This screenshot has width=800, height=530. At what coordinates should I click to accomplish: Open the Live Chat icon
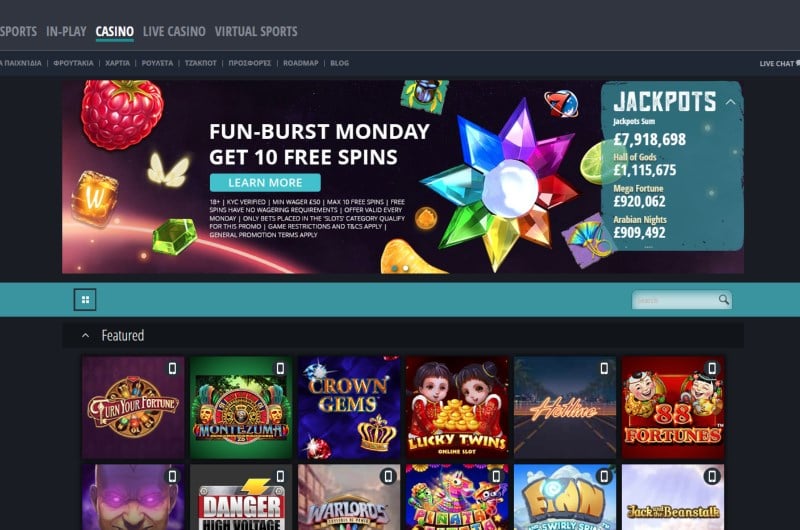point(797,63)
